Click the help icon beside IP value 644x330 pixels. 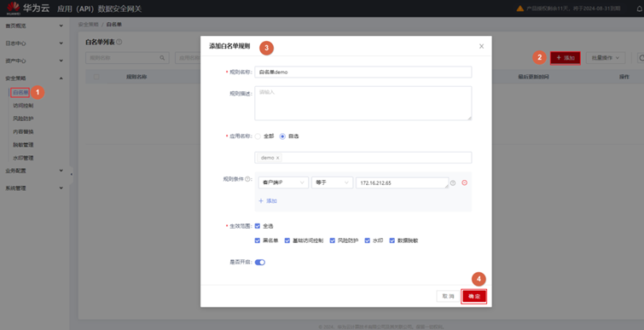(453, 183)
